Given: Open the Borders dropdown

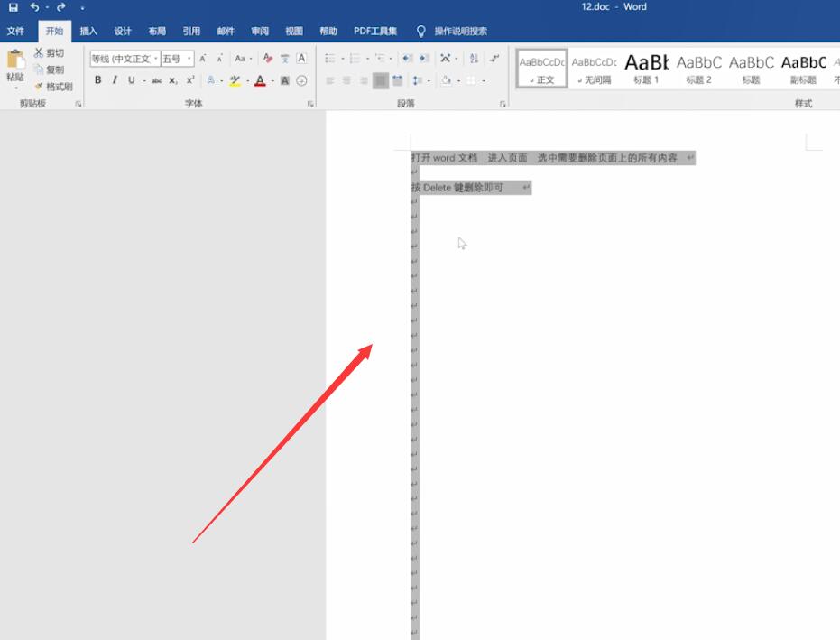Looking at the screenshot, I should (x=484, y=81).
